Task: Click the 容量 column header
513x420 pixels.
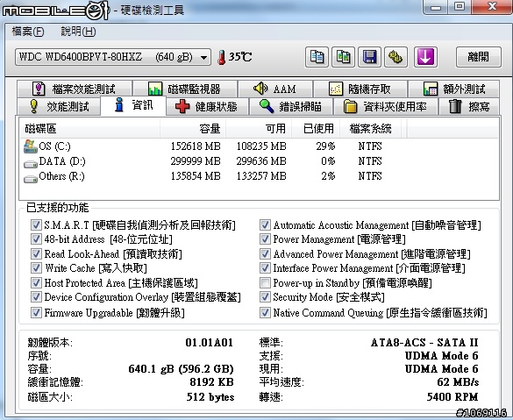Action: [193, 129]
